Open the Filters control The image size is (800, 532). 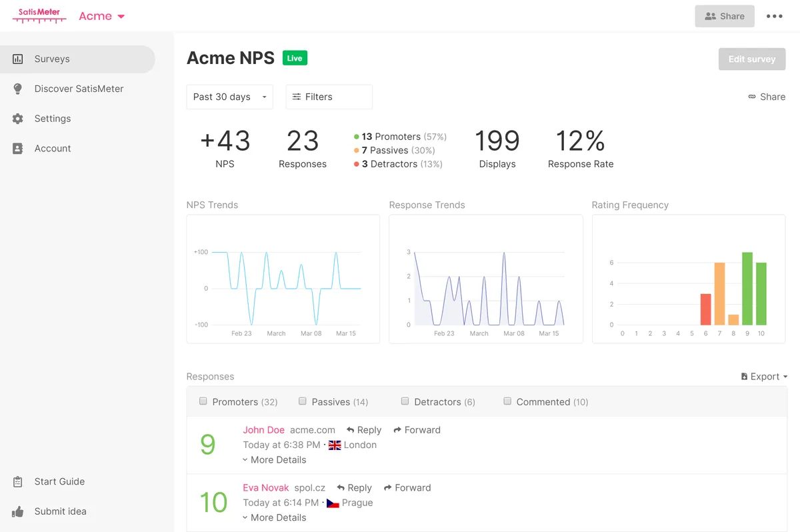pos(329,97)
